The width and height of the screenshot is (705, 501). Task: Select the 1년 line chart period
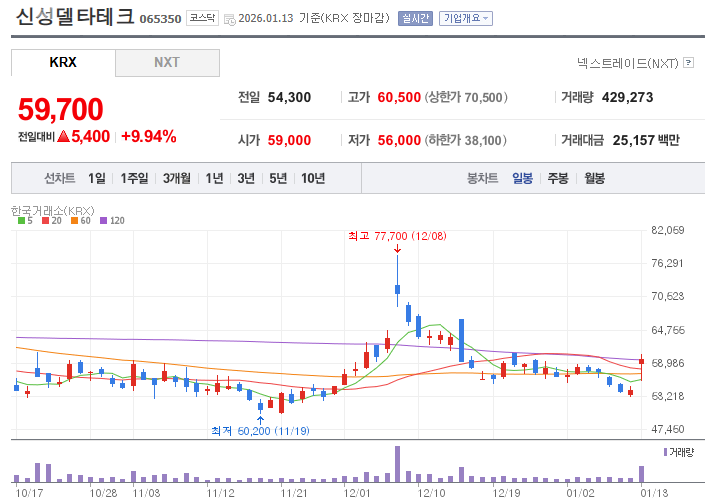[x=214, y=179]
